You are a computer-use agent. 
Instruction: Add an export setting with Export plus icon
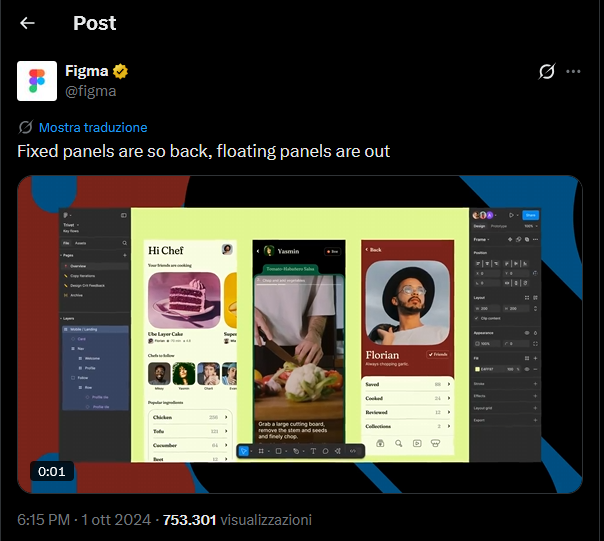(x=535, y=420)
